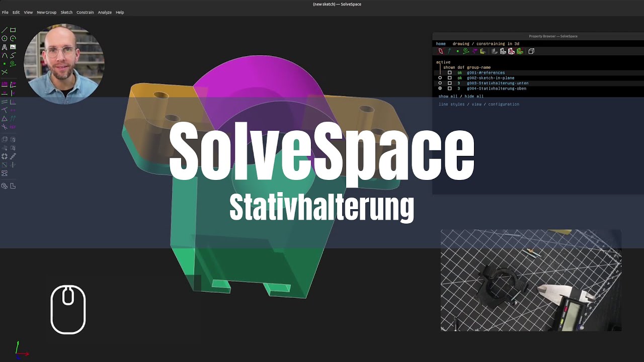Viewport: 644px width, 362px height.
Task: Open the New Group menu
Action: coord(46,12)
